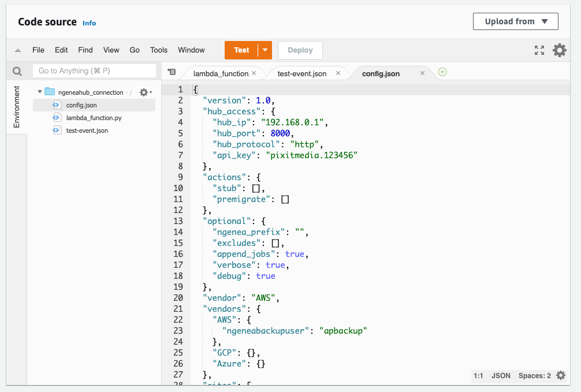Viewport: 581px width, 392px height.
Task: Open the Test button dropdown arrow
Action: click(x=265, y=50)
